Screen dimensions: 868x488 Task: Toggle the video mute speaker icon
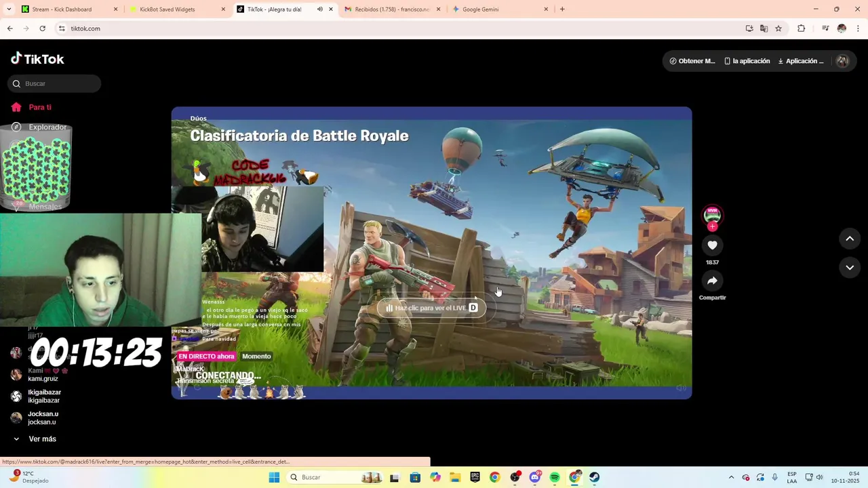click(x=681, y=388)
